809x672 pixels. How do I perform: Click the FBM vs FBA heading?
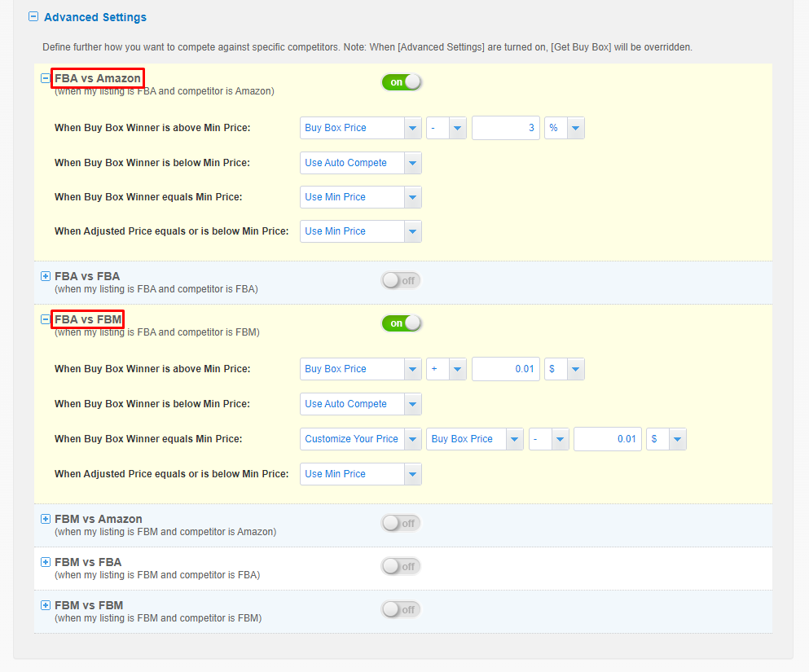tap(88, 562)
